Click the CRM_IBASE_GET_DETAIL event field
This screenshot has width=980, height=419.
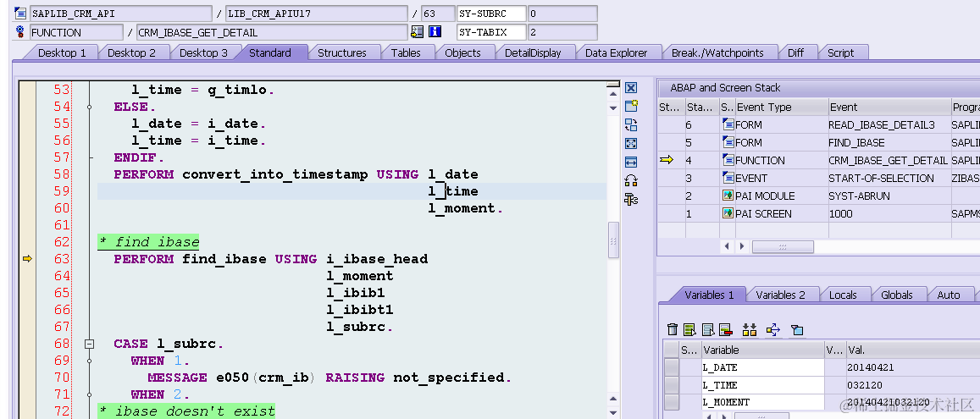tap(272, 32)
